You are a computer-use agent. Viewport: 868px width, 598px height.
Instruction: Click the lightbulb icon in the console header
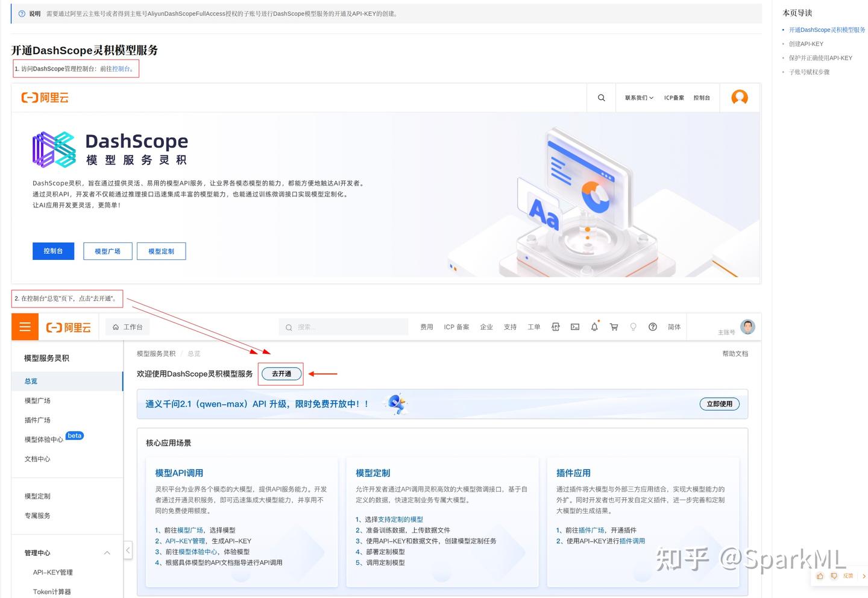point(634,327)
